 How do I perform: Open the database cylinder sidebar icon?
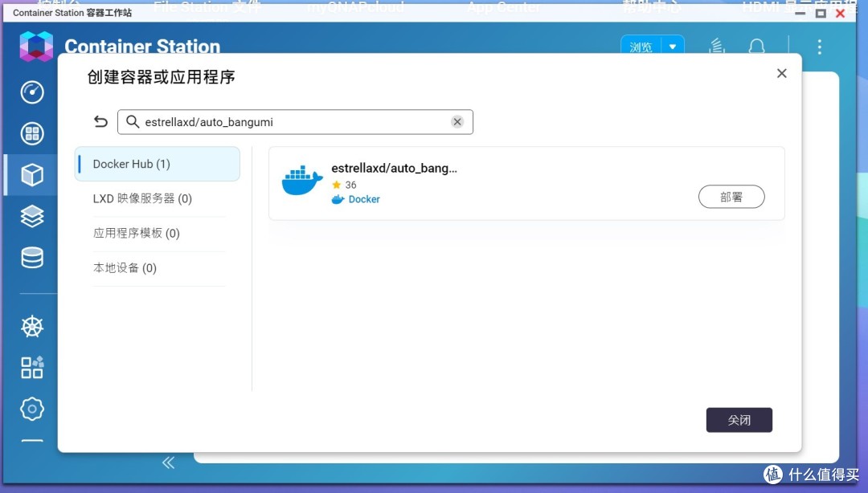[32, 257]
